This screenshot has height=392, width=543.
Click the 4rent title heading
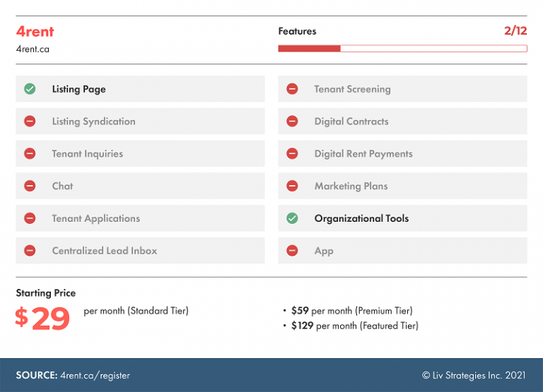point(35,31)
